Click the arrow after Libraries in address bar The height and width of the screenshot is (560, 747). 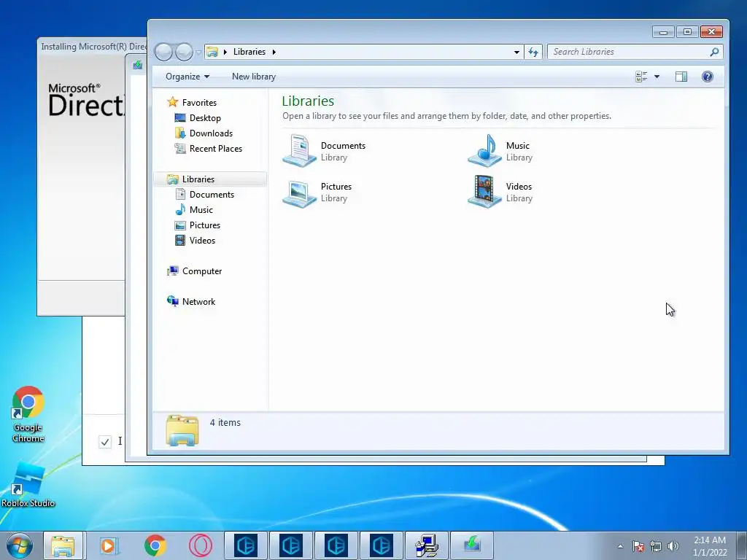coord(274,52)
